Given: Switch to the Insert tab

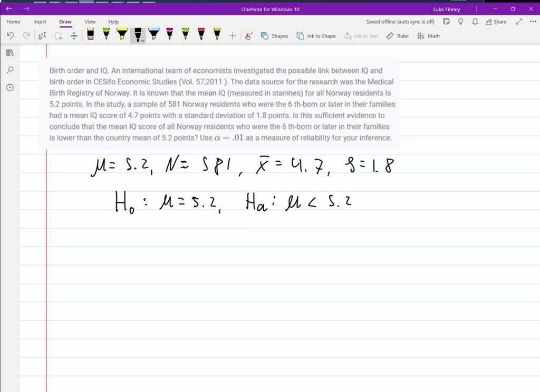Looking at the screenshot, I should click(x=40, y=22).
